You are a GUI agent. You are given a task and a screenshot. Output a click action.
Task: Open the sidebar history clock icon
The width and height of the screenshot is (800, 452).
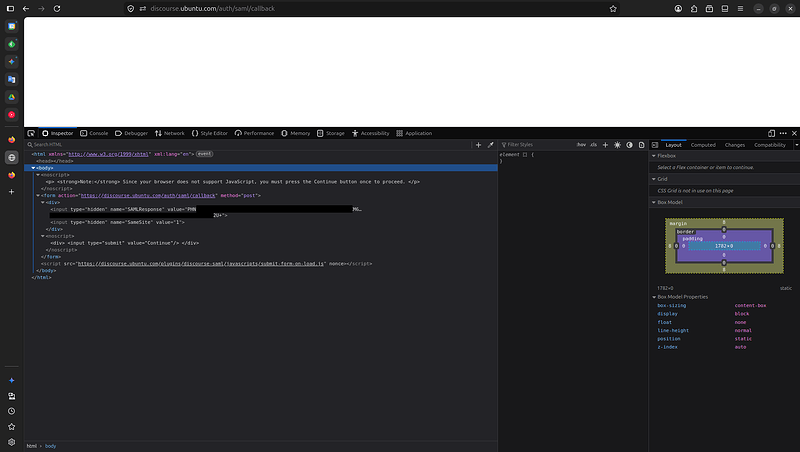12,411
